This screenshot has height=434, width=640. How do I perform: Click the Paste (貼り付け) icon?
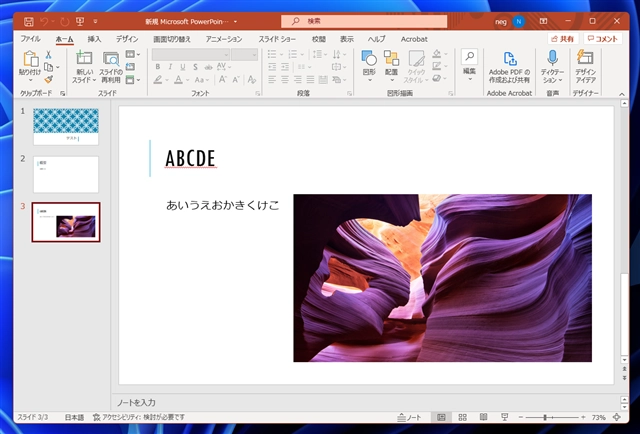[x=29, y=58]
